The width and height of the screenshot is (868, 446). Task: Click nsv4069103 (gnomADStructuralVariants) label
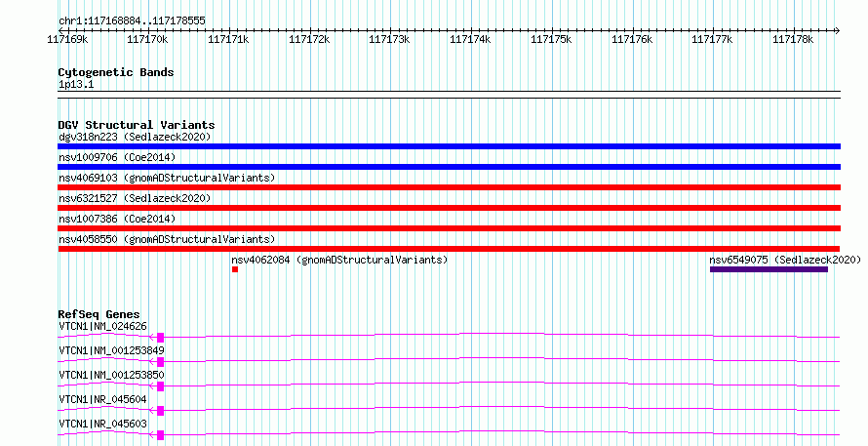coord(167,178)
